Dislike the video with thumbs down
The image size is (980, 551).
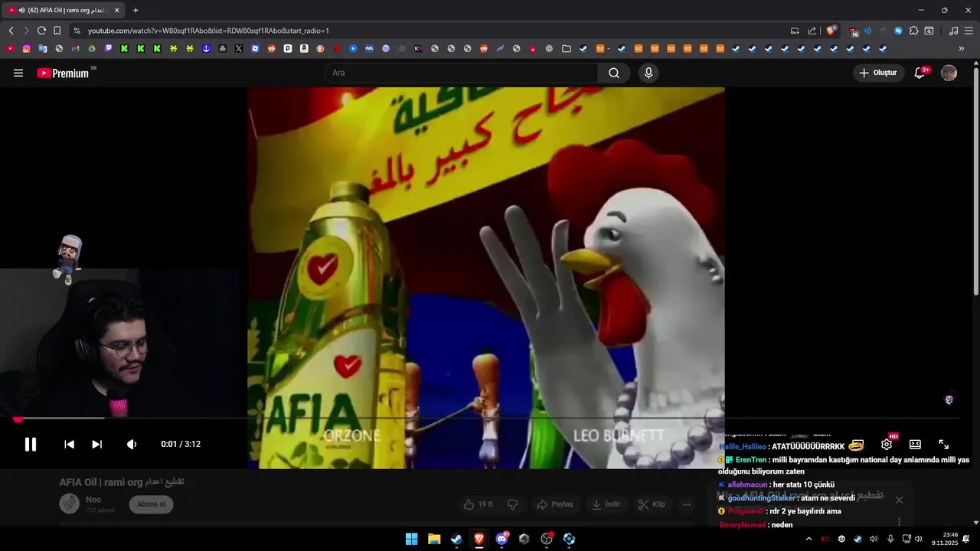click(x=513, y=504)
